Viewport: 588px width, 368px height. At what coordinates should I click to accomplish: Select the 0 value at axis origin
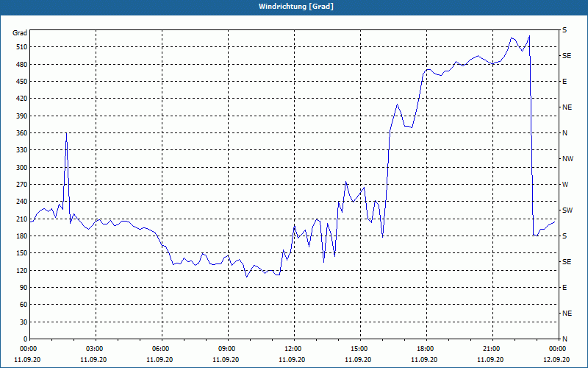pyautogui.click(x=25, y=339)
